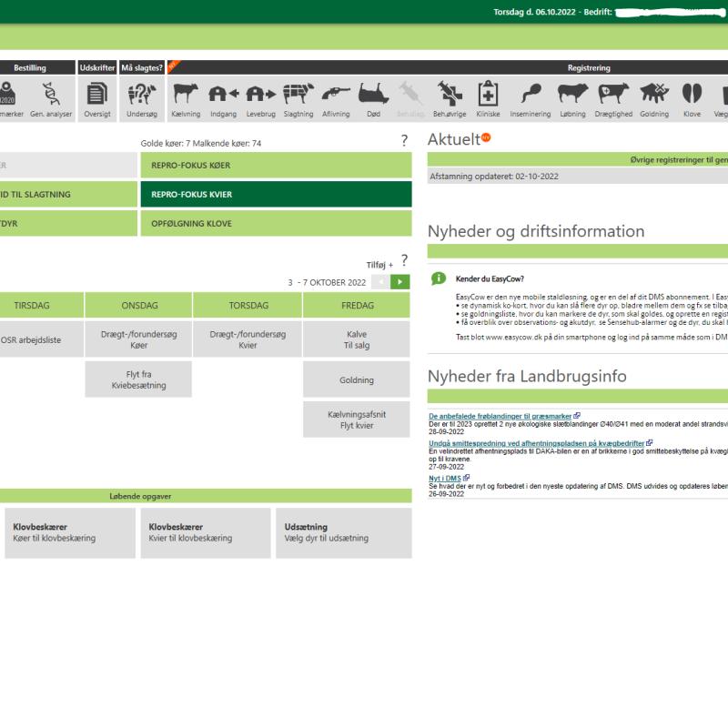
Task: Open the Udskrifter tab header
Action: click(97, 67)
